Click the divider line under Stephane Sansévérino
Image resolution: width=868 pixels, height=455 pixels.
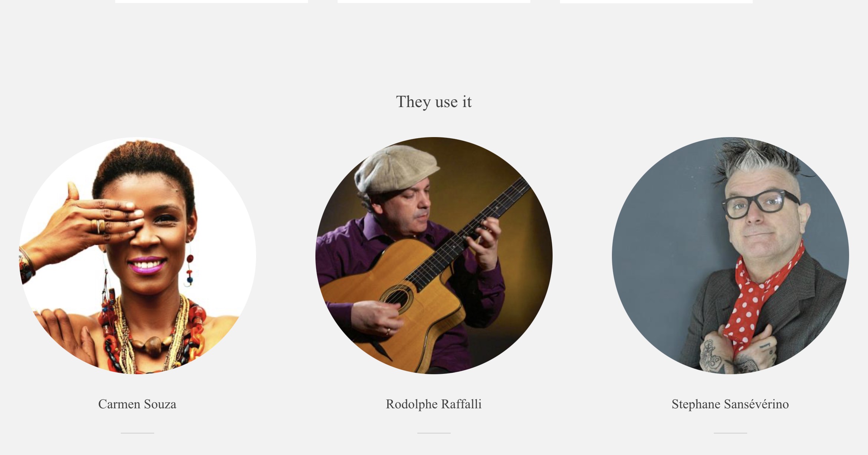(730, 433)
